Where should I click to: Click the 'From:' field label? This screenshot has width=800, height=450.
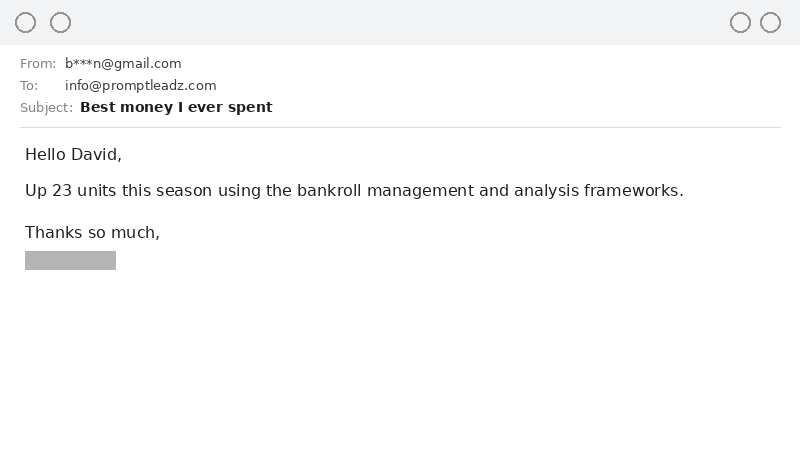(x=38, y=64)
